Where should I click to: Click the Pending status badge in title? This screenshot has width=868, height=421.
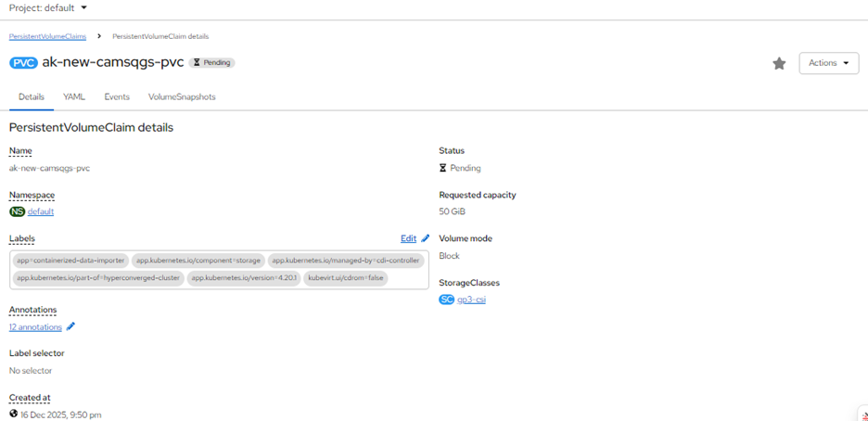(212, 62)
